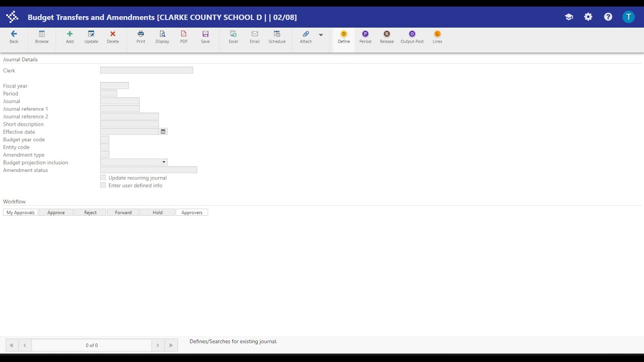The width and height of the screenshot is (644, 362).
Task: Toggle the Enter user defined info checkbox
Action: point(103,185)
